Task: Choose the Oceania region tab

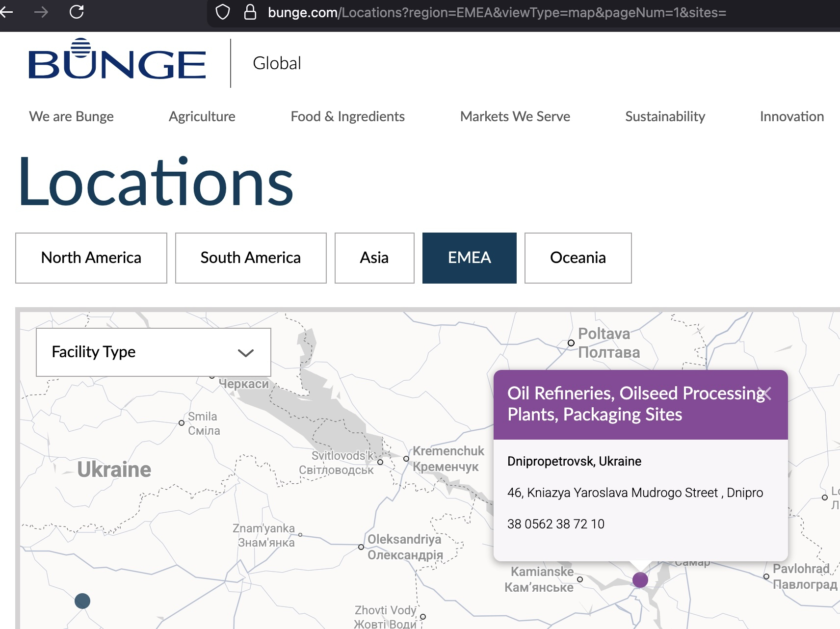Action: [578, 258]
